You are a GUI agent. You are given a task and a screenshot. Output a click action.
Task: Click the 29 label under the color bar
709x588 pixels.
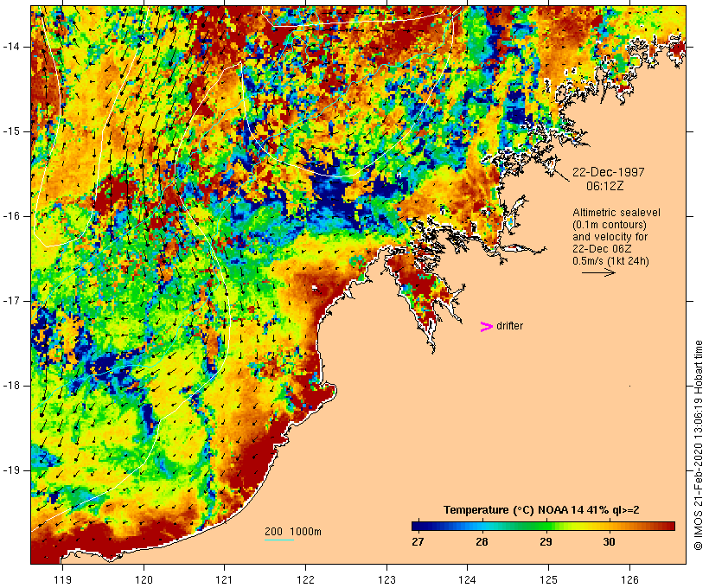(x=546, y=542)
